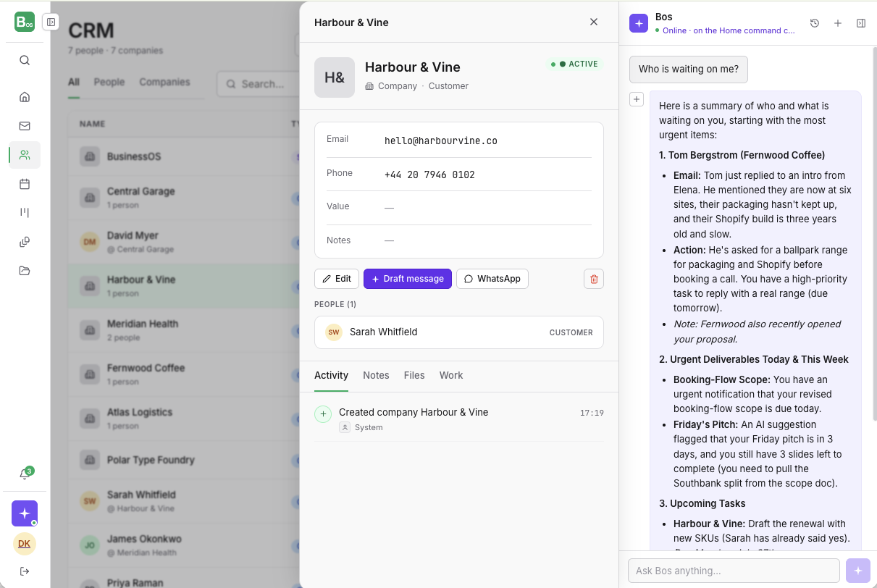Image resolution: width=877 pixels, height=588 pixels.
Task: Open Sarah Whitfield person card
Action: point(459,332)
